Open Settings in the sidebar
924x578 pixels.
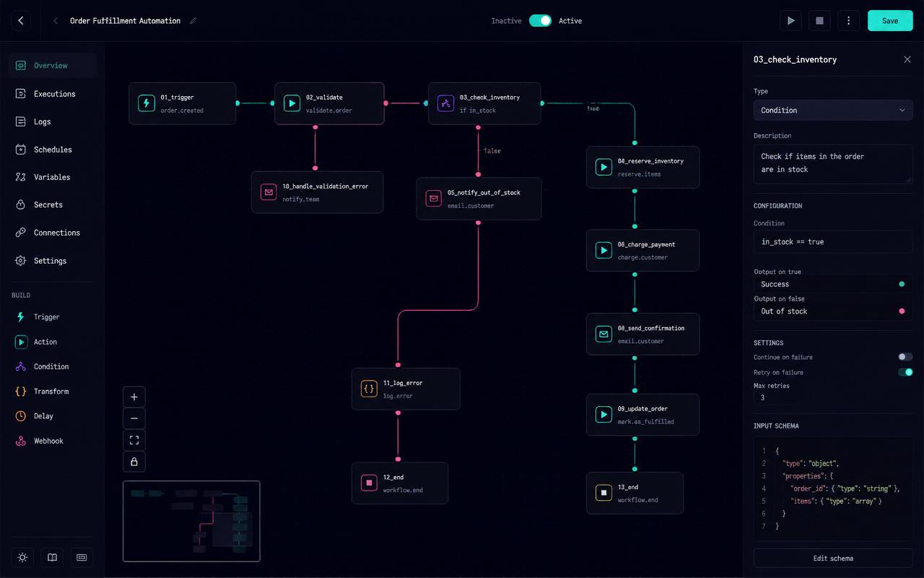coord(53,261)
